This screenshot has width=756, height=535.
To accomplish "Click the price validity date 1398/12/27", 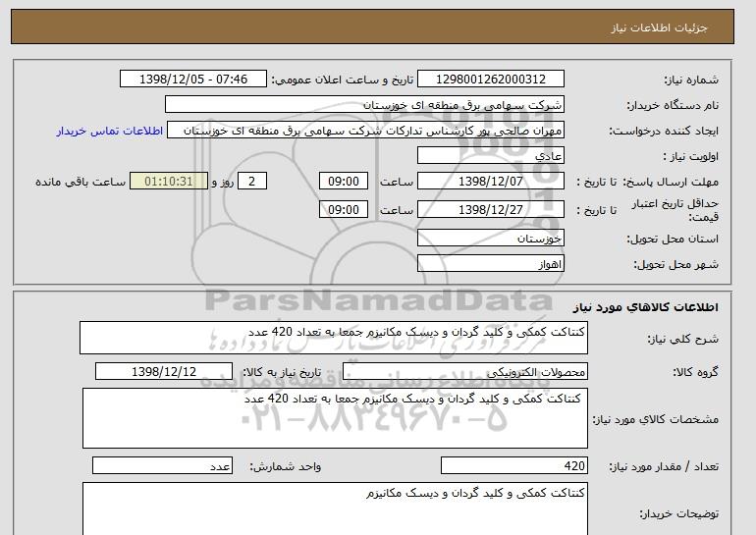I will tap(490, 209).
